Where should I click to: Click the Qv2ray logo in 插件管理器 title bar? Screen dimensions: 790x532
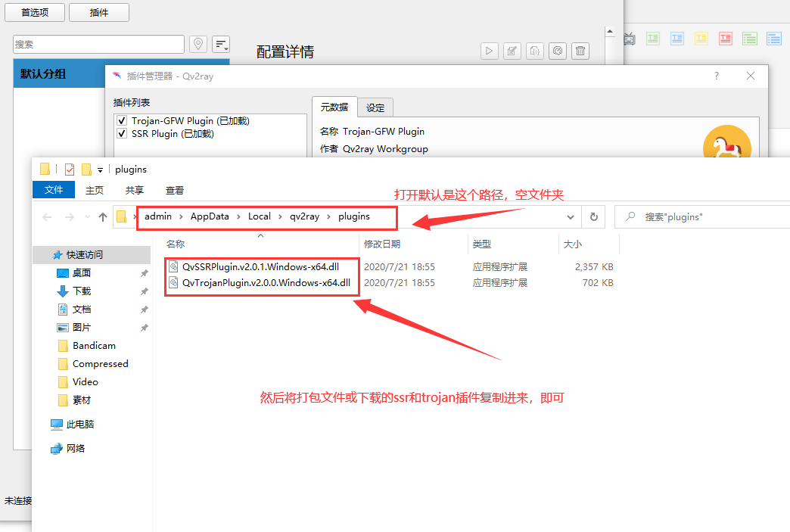pyautogui.click(x=117, y=76)
